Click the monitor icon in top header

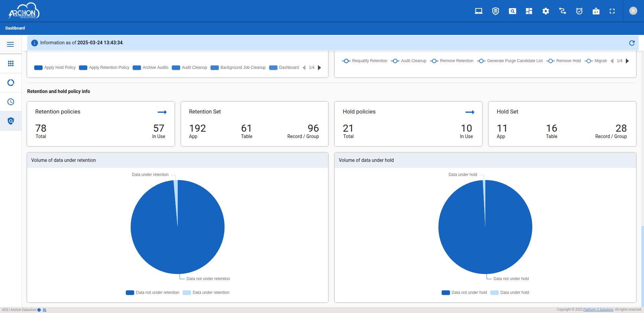(x=479, y=11)
